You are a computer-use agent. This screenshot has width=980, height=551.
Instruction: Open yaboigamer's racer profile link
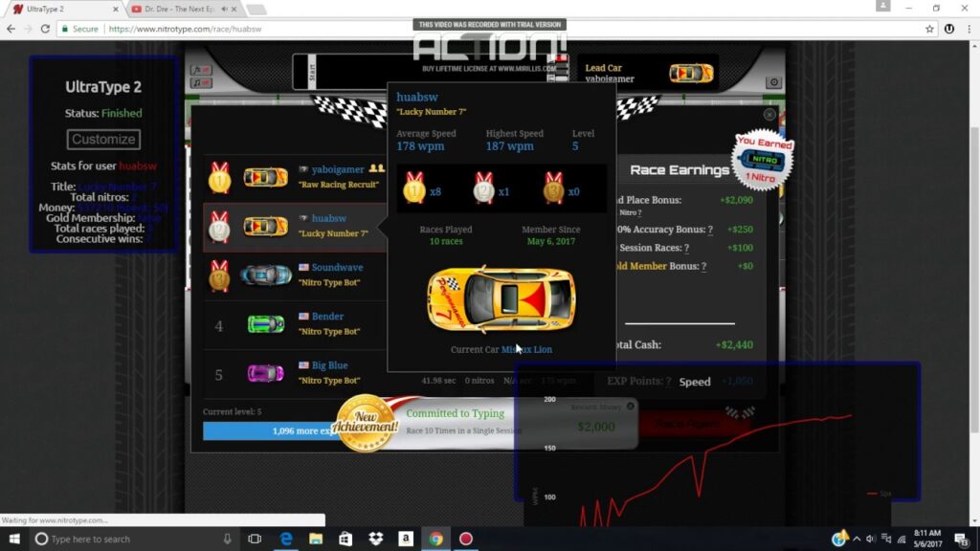tap(338, 169)
